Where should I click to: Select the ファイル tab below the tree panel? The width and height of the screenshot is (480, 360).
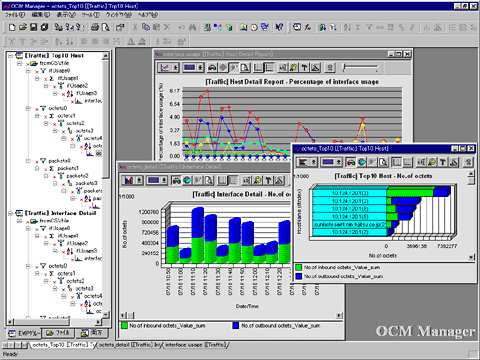(58, 333)
